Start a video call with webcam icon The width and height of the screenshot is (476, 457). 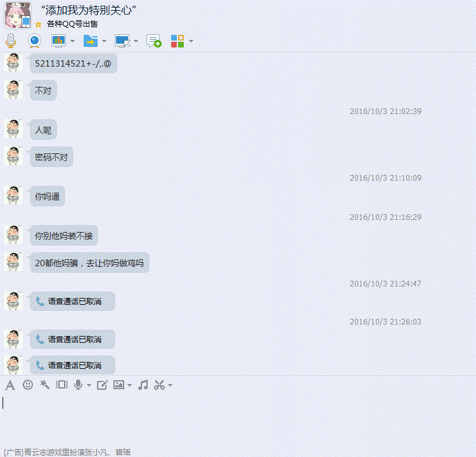pyautogui.click(x=35, y=41)
